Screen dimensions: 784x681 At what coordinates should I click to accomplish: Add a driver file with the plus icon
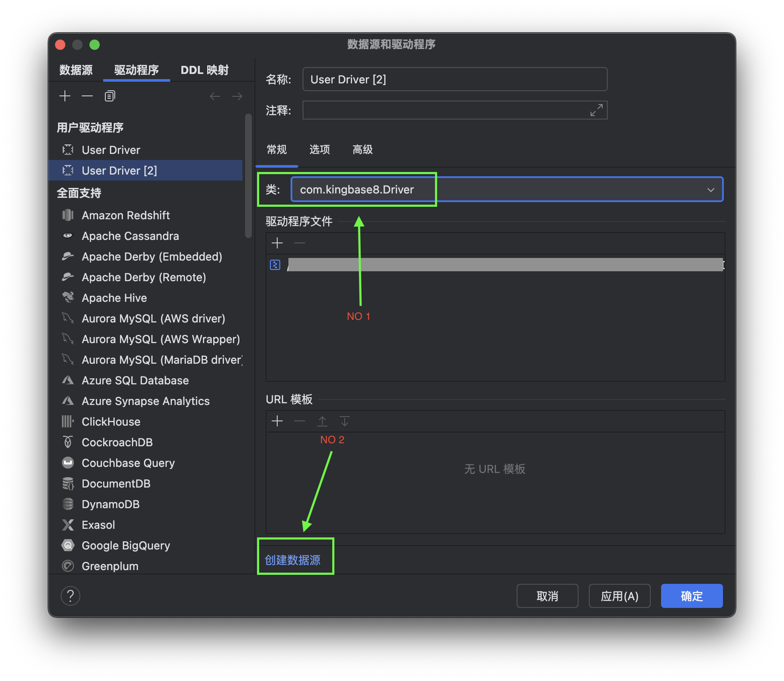coord(277,243)
